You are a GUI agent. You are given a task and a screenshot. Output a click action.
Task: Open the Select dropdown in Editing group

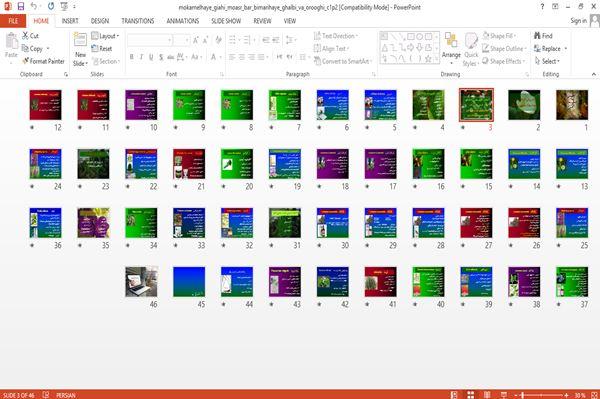tap(547, 61)
